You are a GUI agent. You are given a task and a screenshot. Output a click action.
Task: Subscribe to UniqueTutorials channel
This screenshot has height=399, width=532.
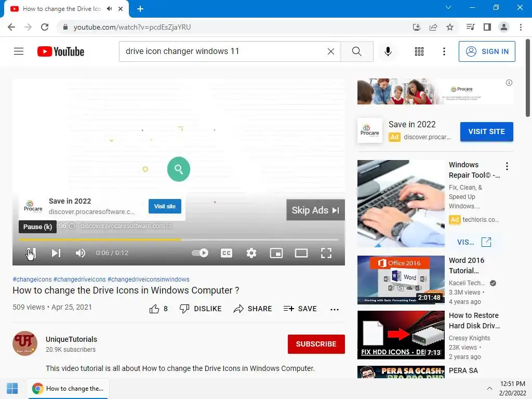[x=316, y=344]
